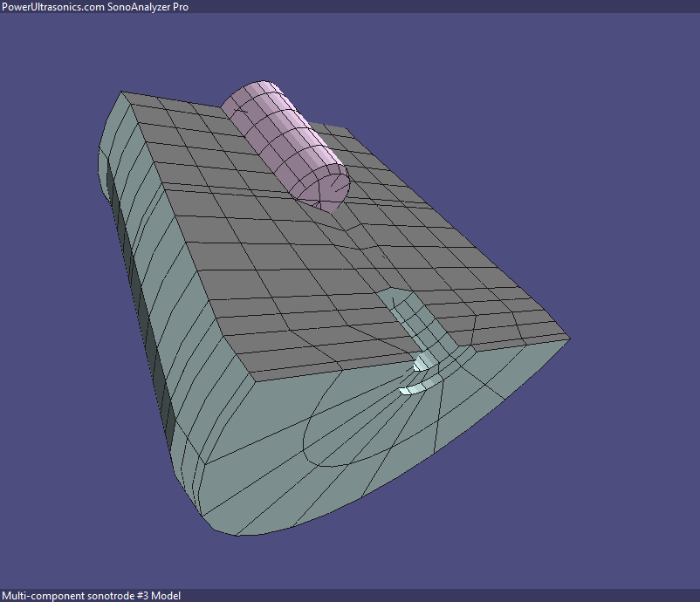Click the Multi-component sonotrode #3 Model status text
Screen dimensions: 700x602
point(92,596)
